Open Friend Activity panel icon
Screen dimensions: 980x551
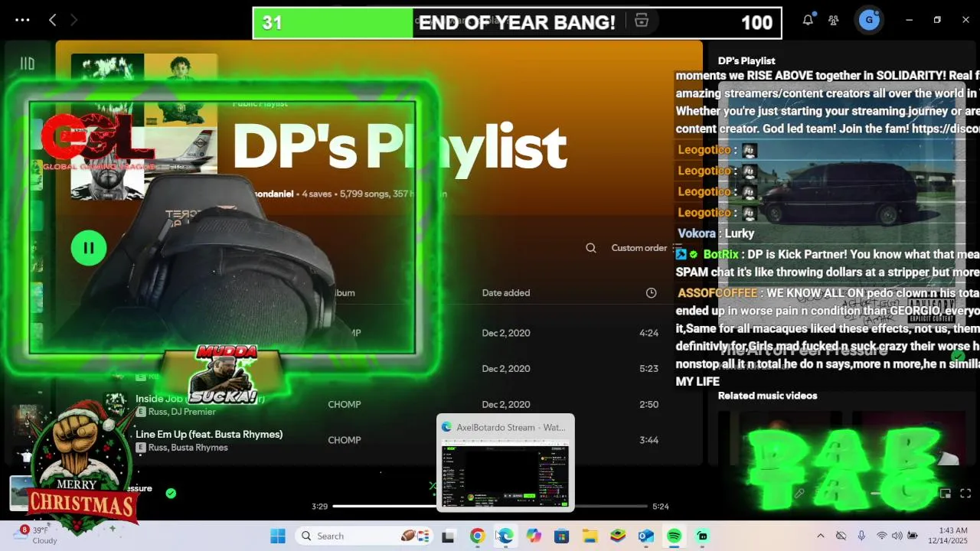(x=834, y=20)
